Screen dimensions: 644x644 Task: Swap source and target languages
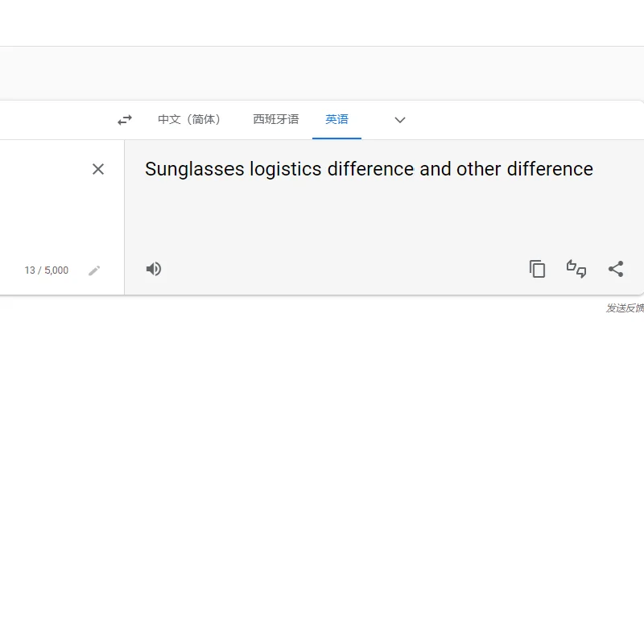(125, 120)
